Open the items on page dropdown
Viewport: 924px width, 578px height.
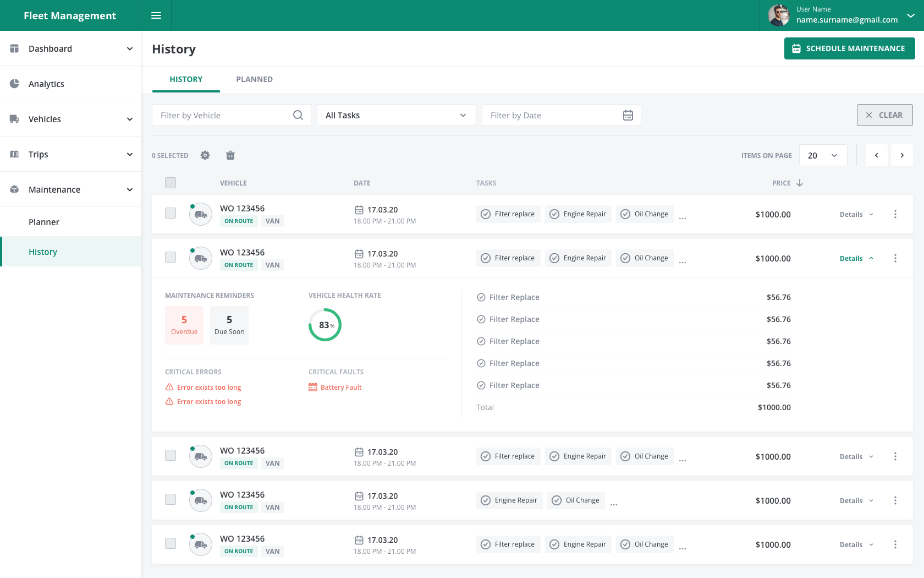pos(823,155)
